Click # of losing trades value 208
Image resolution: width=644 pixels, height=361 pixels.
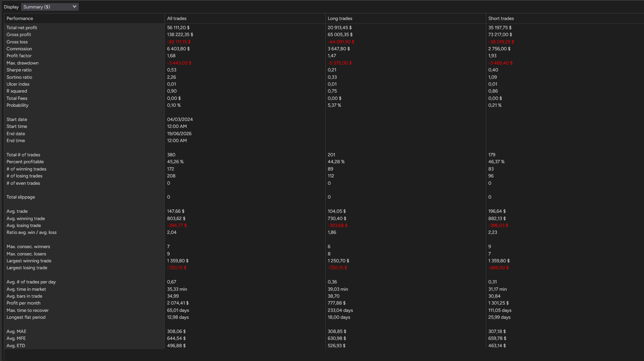[x=171, y=176]
